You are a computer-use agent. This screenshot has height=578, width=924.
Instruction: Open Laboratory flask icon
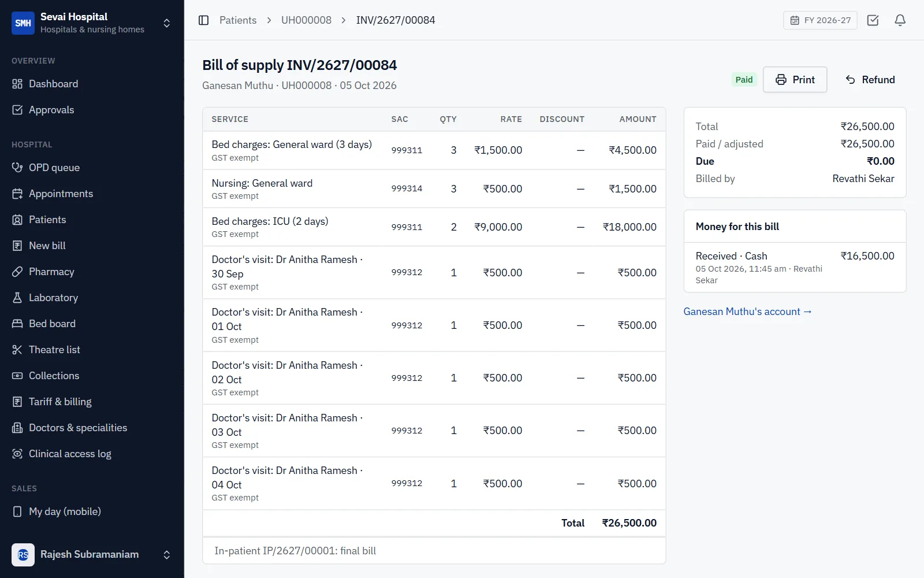[x=17, y=298]
